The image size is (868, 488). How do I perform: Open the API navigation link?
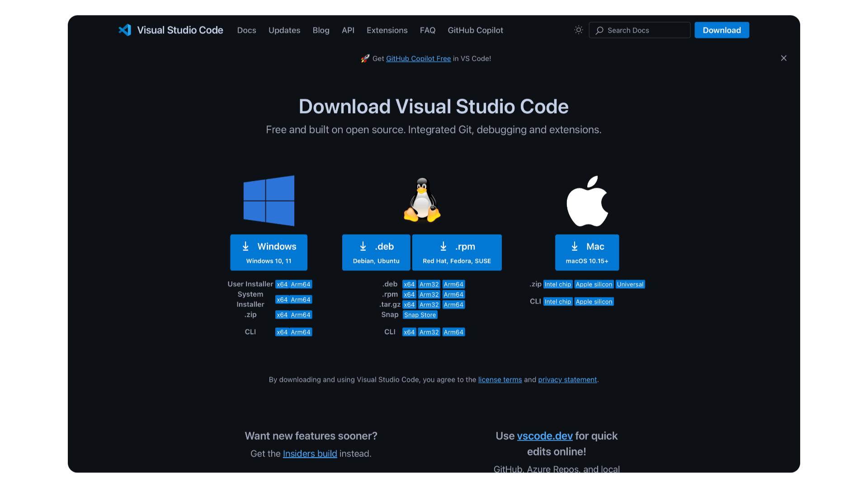tap(348, 30)
